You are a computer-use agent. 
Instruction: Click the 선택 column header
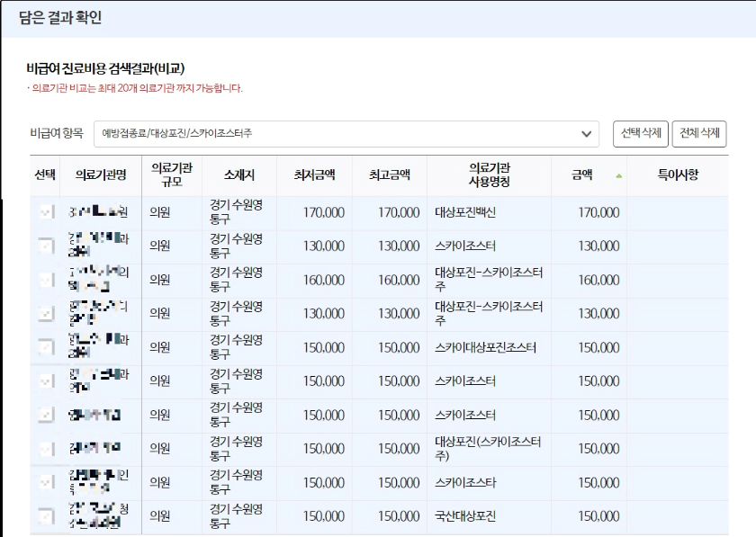45,175
